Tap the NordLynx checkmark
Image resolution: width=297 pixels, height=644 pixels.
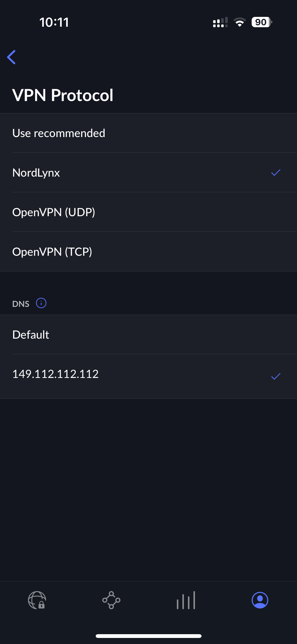276,173
